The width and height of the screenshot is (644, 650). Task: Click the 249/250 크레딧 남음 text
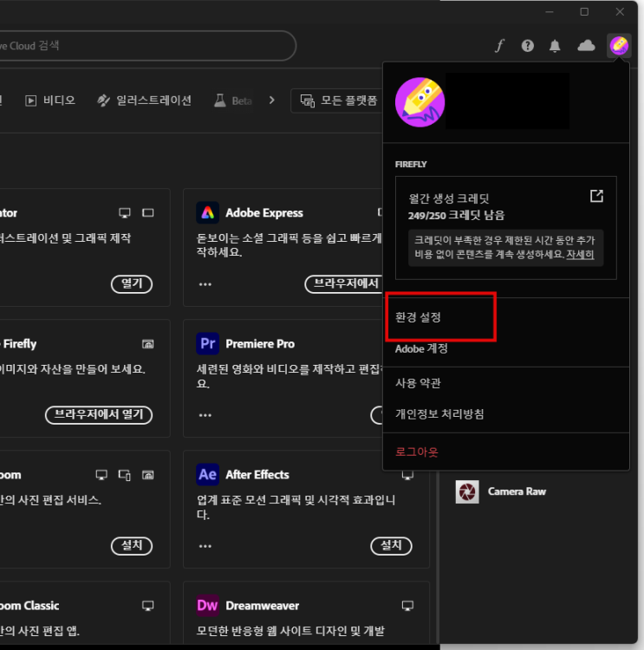click(x=456, y=215)
